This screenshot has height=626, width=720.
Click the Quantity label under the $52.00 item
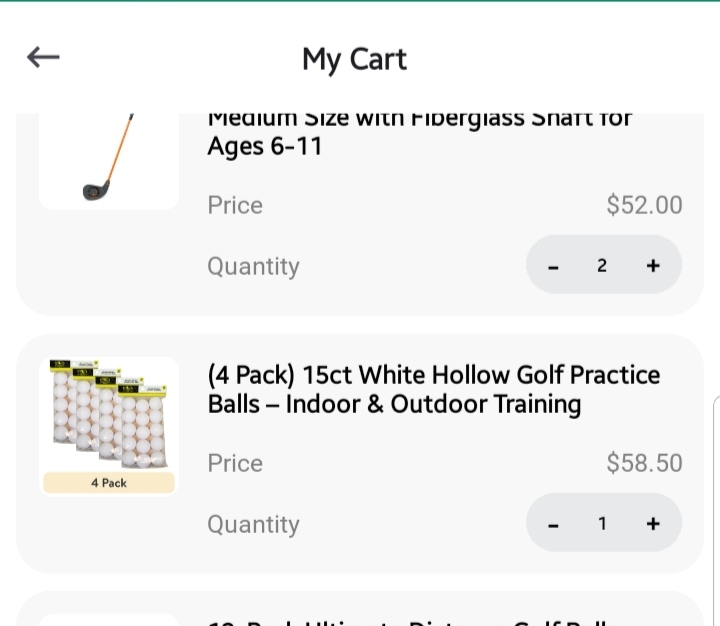point(253,266)
